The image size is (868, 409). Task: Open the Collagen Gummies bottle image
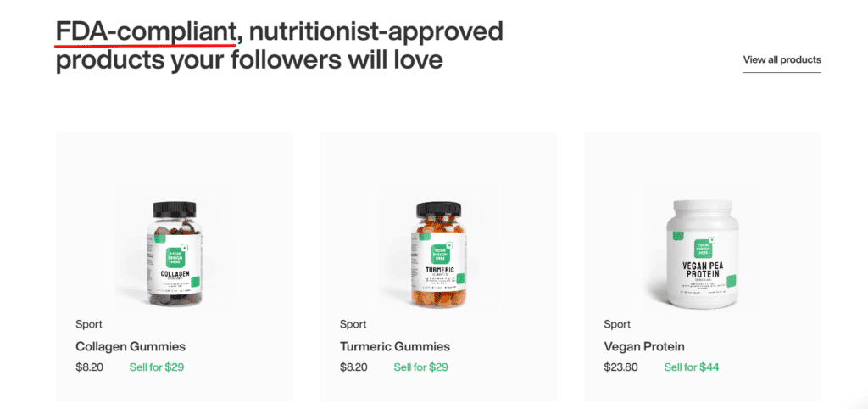point(175,253)
